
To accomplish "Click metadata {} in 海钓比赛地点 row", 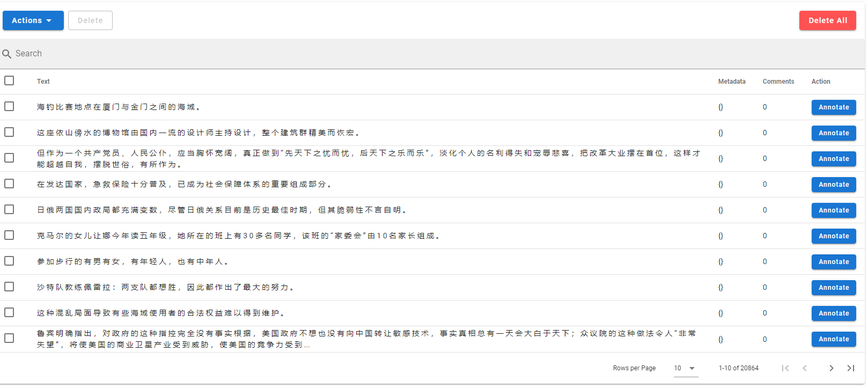I will pyautogui.click(x=720, y=107).
